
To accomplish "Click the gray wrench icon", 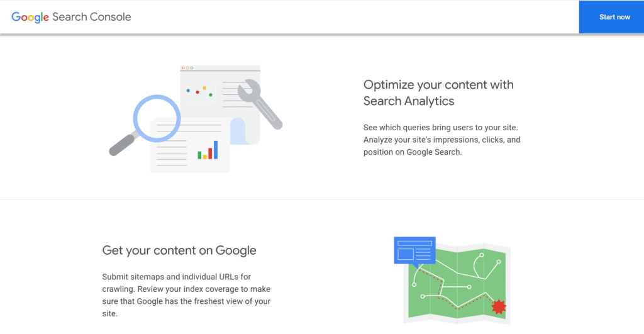I will tap(258, 103).
